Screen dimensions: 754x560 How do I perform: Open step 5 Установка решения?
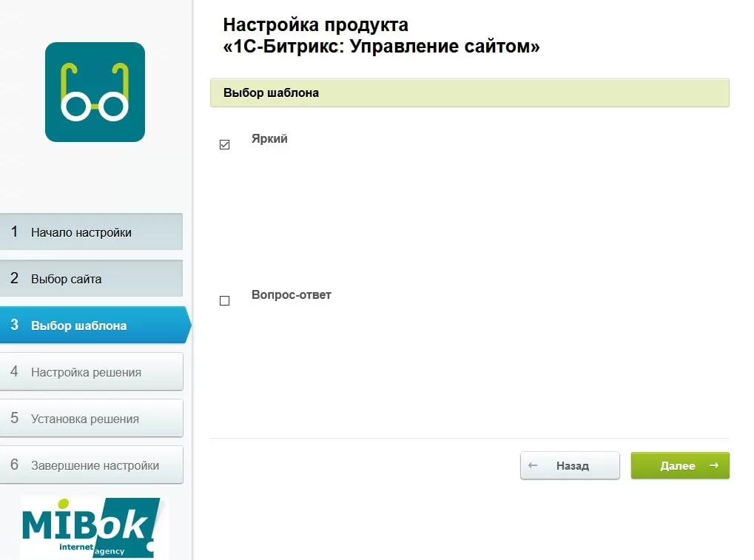91,418
